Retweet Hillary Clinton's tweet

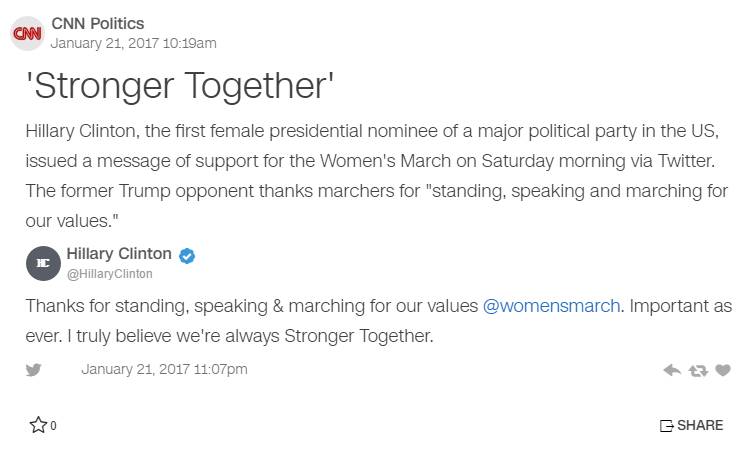point(698,370)
